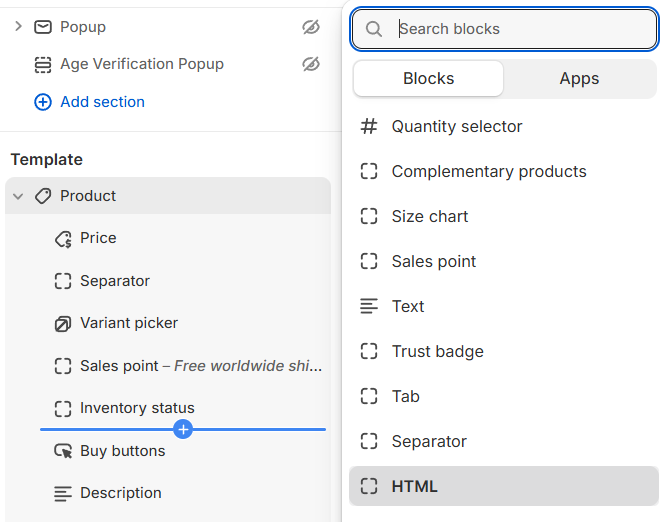The height and width of the screenshot is (522, 665).
Task: Show the hidden Age Verification Popup
Action: [x=311, y=64]
